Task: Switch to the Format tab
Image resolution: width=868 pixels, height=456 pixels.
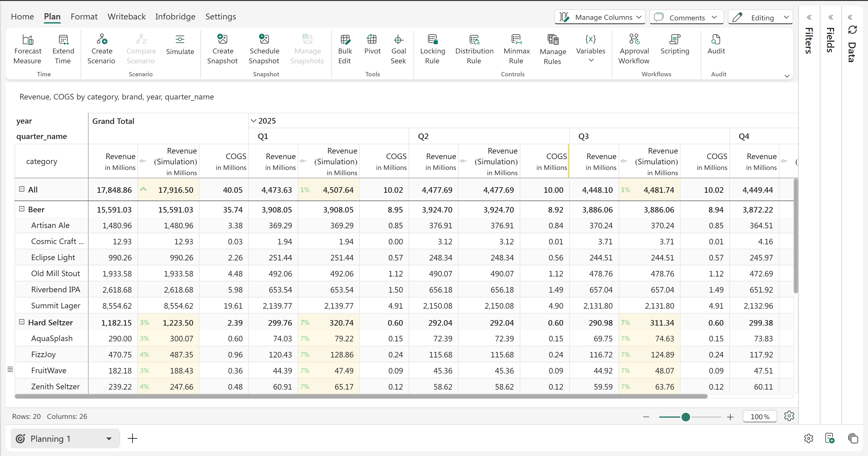Action: pyautogui.click(x=84, y=16)
